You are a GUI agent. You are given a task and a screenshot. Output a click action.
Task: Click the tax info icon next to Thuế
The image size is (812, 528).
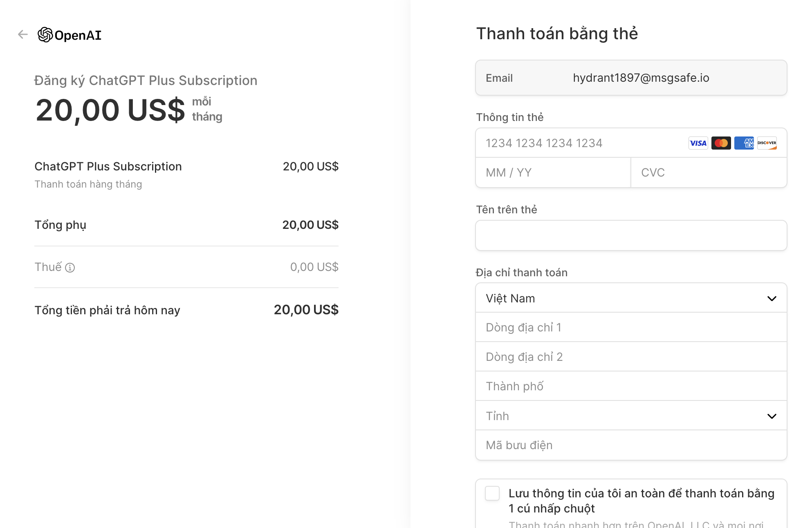[x=70, y=268]
